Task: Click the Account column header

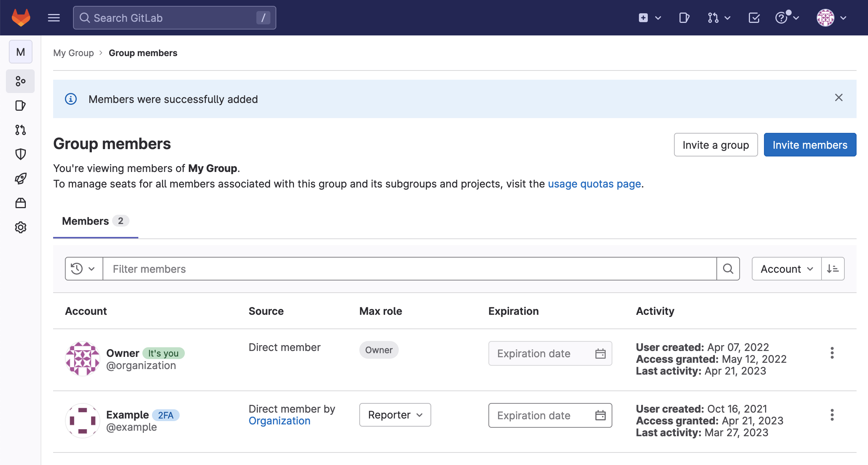Action: pyautogui.click(x=86, y=311)
